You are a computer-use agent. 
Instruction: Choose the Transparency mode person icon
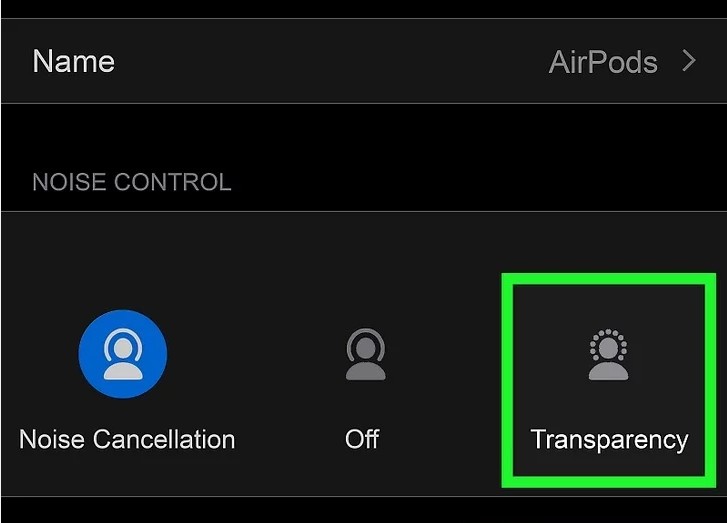tap(608, 355)
